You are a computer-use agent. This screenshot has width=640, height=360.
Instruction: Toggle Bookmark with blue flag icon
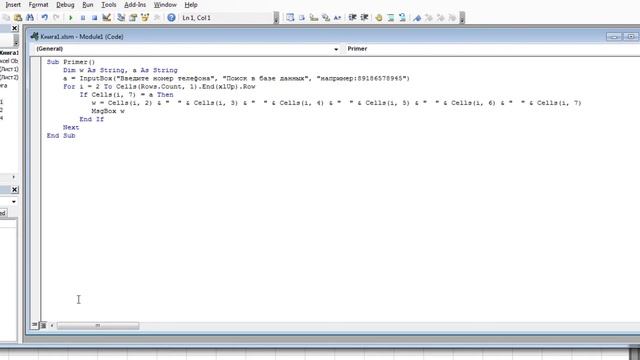pyautogui.click(x=417, y=18)
